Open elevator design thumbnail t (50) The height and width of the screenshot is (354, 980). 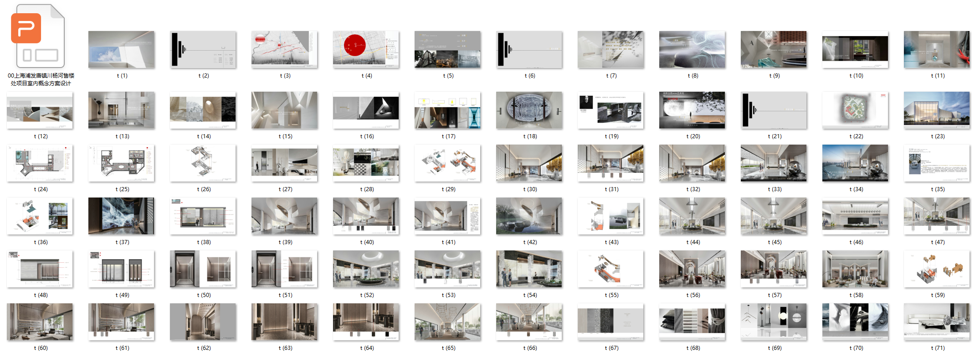(203, 269)
